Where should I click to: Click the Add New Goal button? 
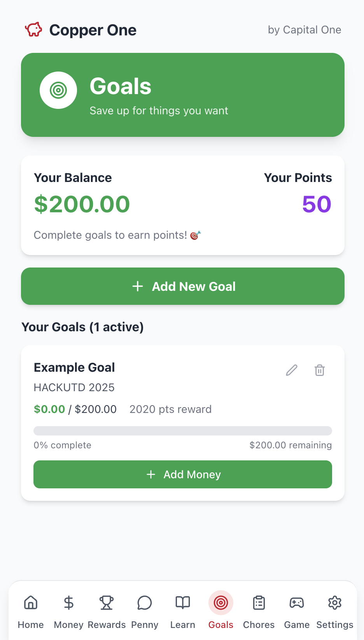(x=183, y=286)
